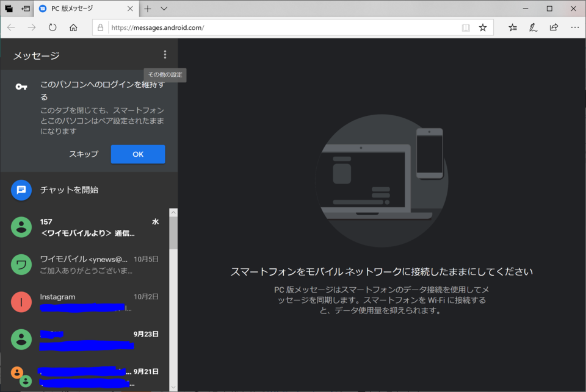This screenshot has height=392, width=586.
Task: Close the PC 版メッセージ tab
Action: 130,9
